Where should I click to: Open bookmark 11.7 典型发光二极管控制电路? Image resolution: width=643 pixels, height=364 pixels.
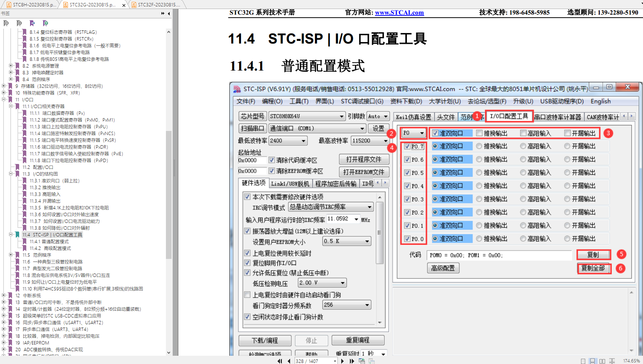(52, 269)
